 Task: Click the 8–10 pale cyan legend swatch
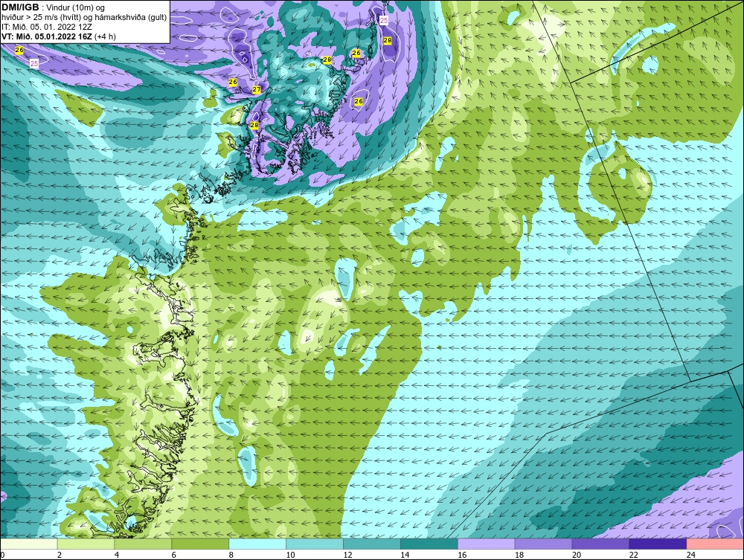coord(257,544)
